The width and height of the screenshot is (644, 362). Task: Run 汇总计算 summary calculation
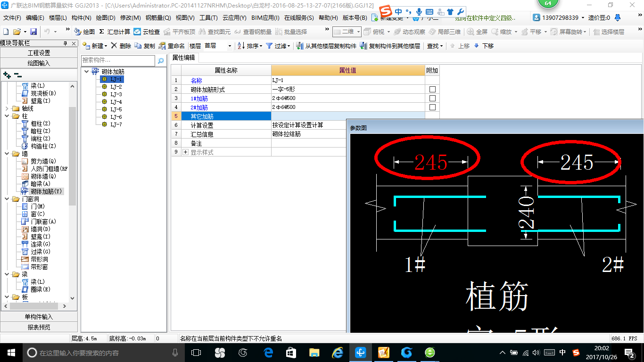pos(115,32)
